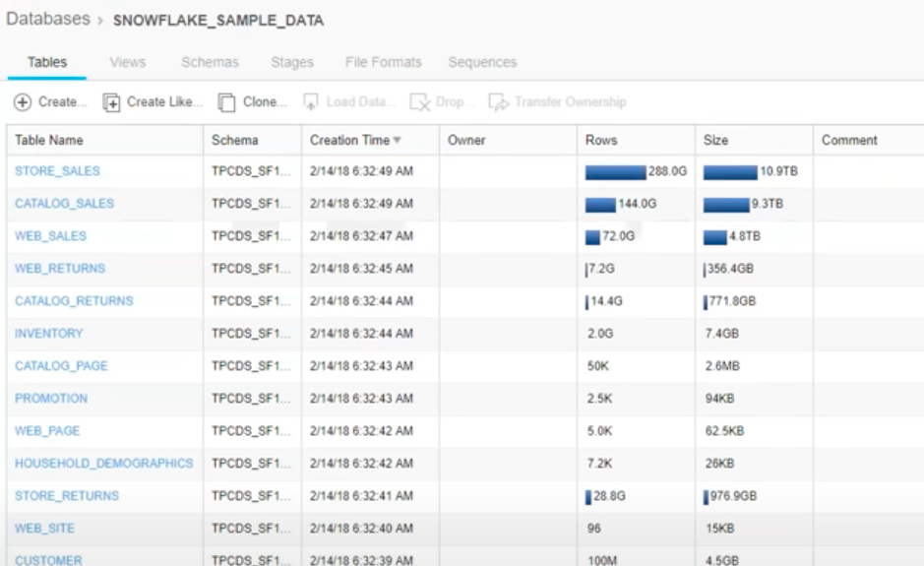This screenshot has width=924, height=566.
Task: Click creation time 2/14/18 6:32:40 AM
Action: pyautogui.click(x=361, y=528)
